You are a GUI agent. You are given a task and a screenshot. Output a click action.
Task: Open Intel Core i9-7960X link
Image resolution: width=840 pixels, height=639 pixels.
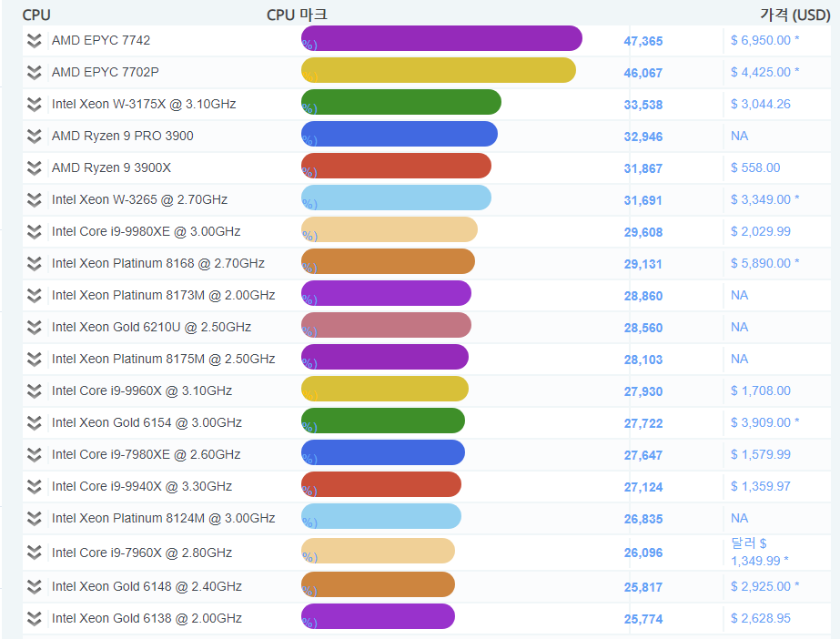coord(141,553)
